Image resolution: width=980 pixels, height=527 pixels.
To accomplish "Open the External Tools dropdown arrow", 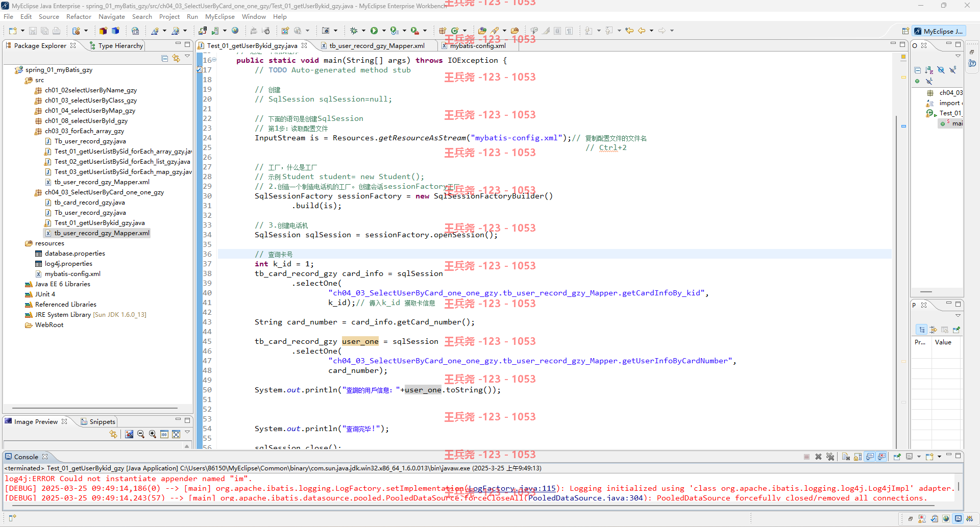I will pyautogui.click(x=425, y=31).
